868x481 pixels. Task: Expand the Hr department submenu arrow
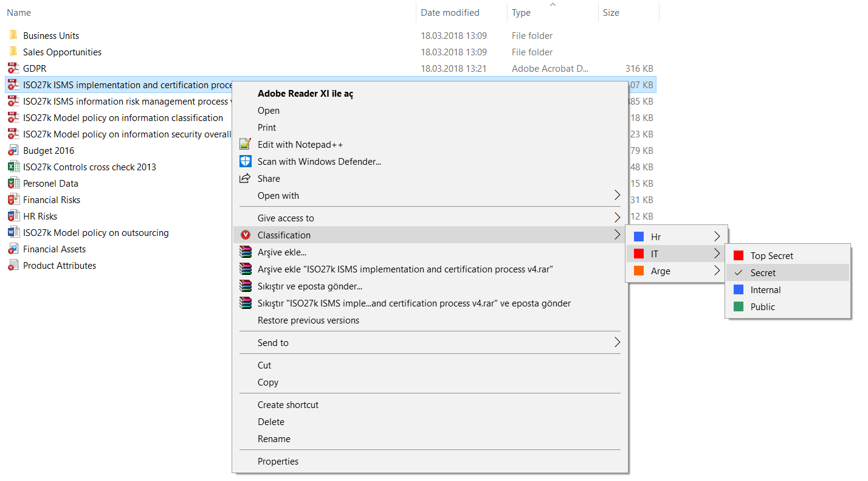click(x=717, y=237)
